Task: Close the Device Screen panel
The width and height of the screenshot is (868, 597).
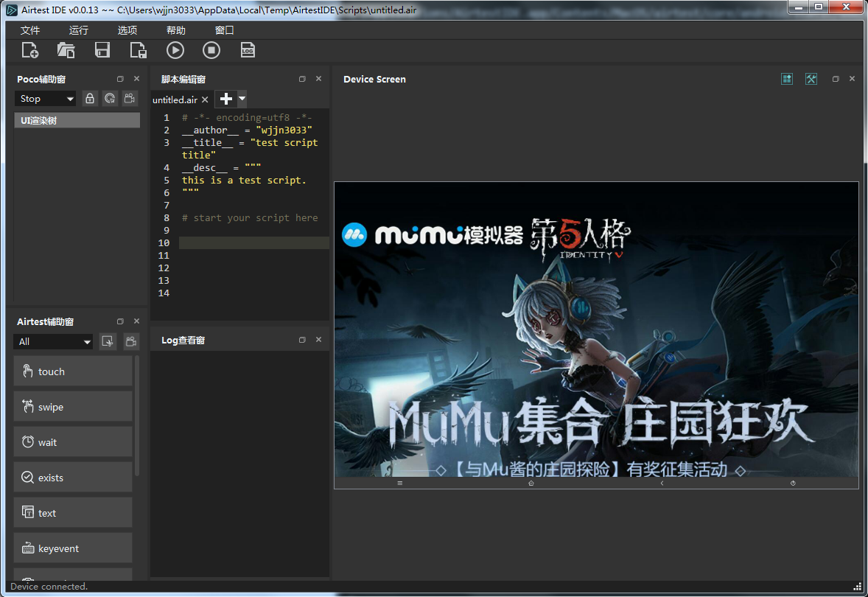Action: pyautogui.click(x=852, y=79)
